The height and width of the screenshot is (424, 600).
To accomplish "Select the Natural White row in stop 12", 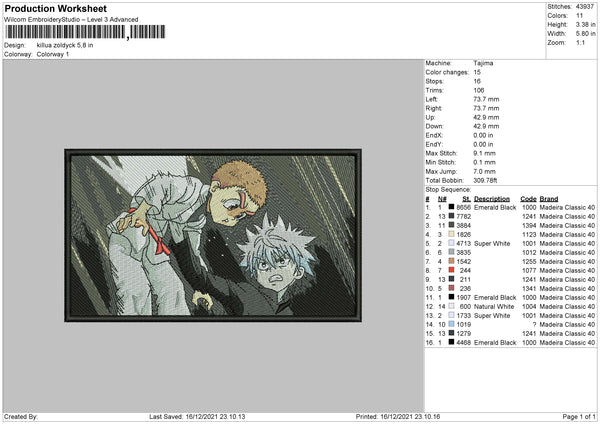I will [x=510, y=306].
